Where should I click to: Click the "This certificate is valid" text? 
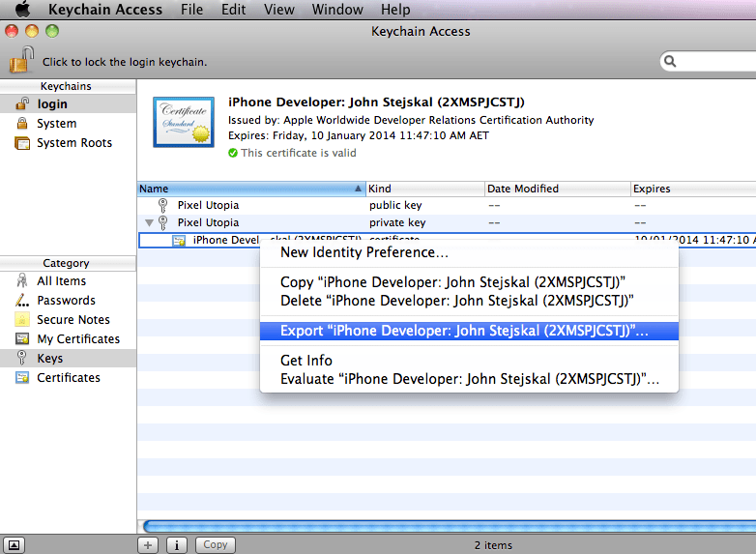click(x=299, y=153)
